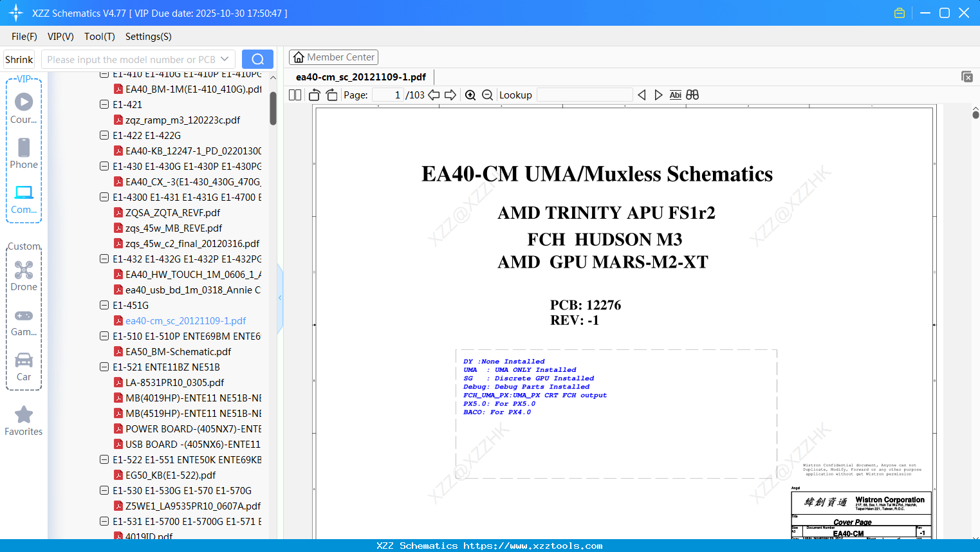Click the Shrink button

19,59
